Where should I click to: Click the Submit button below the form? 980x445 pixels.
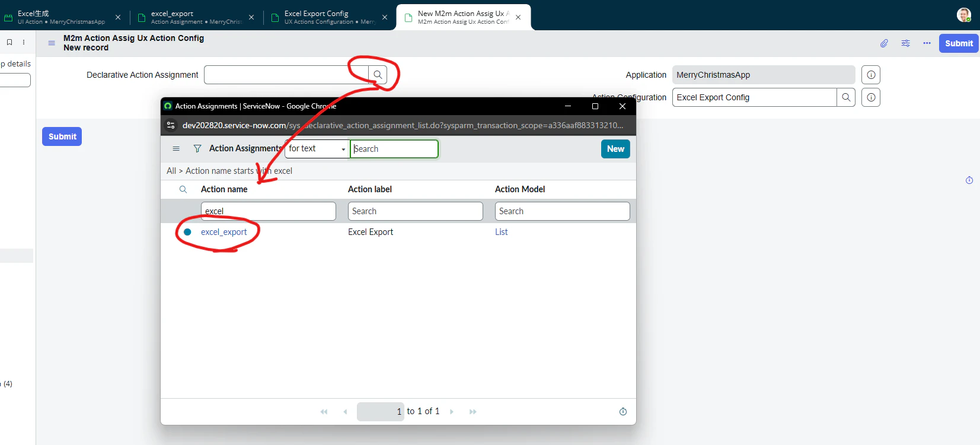[x=62, y=136]
